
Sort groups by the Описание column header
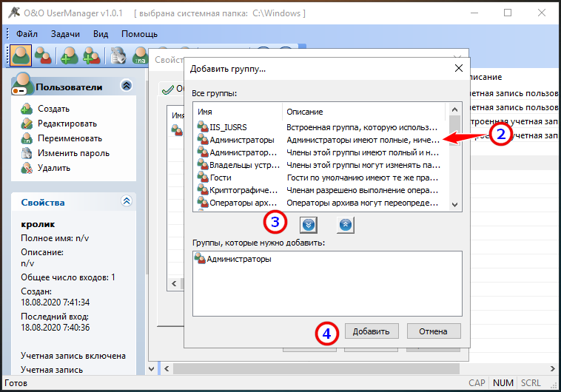(304, 112)
